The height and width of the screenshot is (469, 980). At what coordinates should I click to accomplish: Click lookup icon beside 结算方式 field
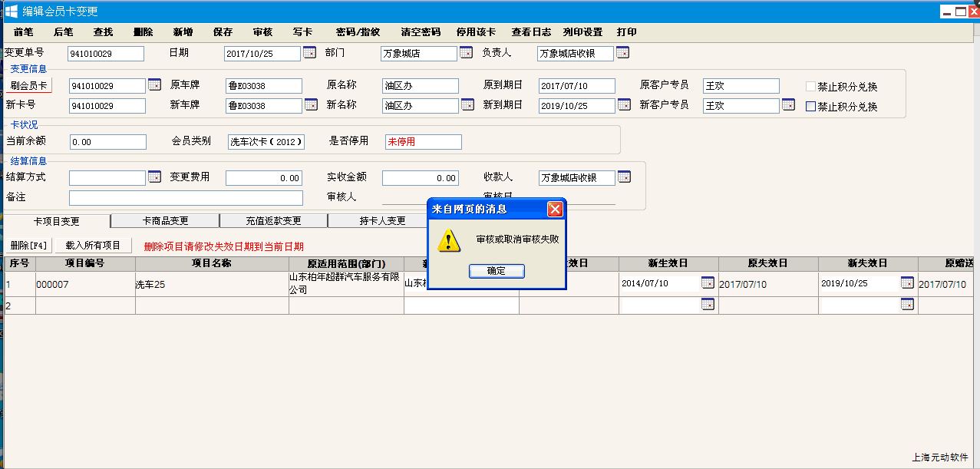coord(154,177)
